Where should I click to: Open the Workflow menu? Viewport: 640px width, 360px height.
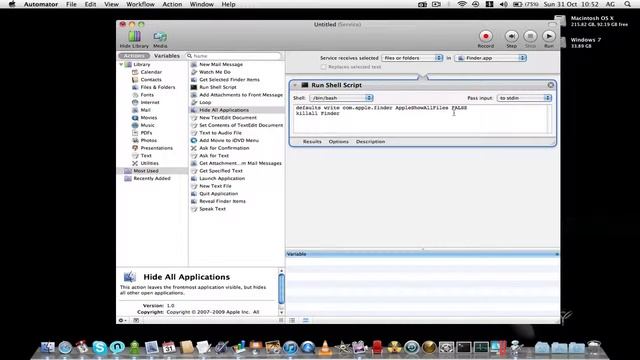pos(140,4)
